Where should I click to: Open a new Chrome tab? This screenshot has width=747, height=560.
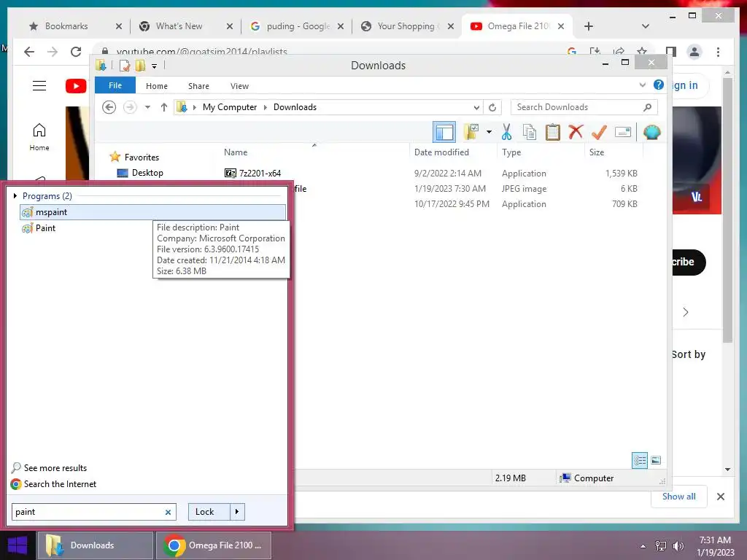coord(589,26)
